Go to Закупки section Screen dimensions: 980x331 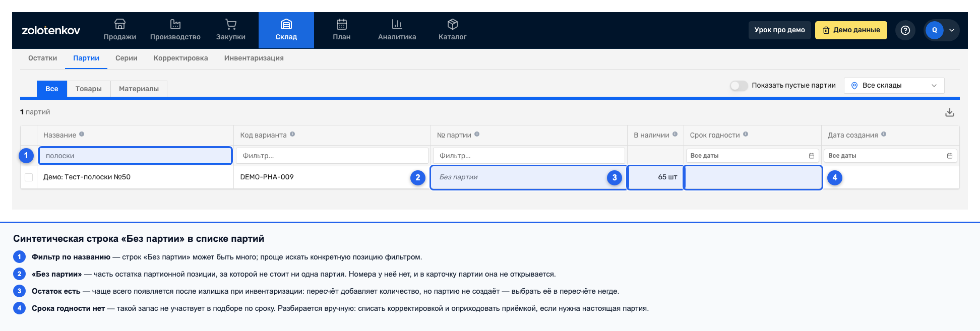point(230,30)
